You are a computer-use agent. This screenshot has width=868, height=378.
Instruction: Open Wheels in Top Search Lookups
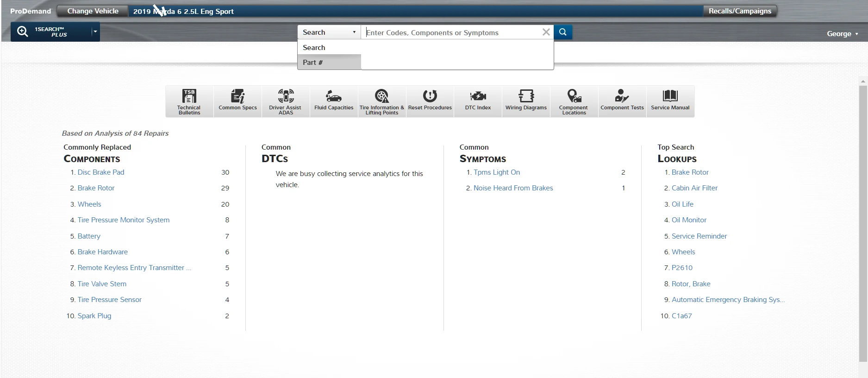(x=683, y=252)
